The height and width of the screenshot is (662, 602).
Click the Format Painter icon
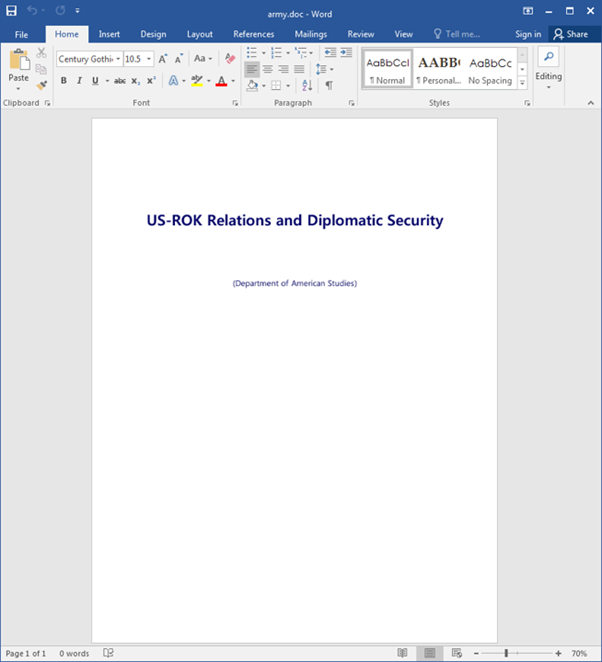41,86
